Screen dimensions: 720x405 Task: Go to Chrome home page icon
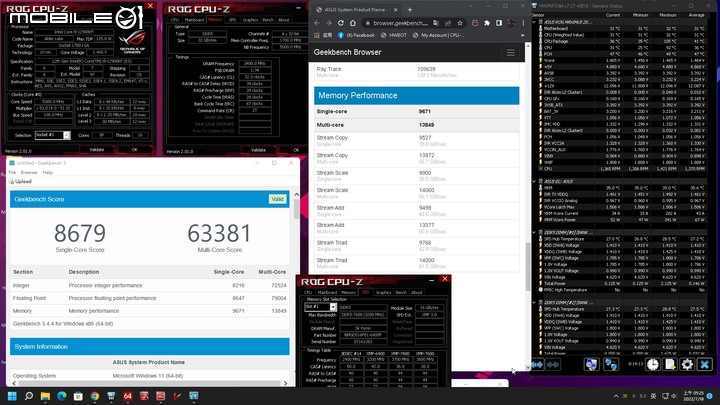click(x=353, y=23)
